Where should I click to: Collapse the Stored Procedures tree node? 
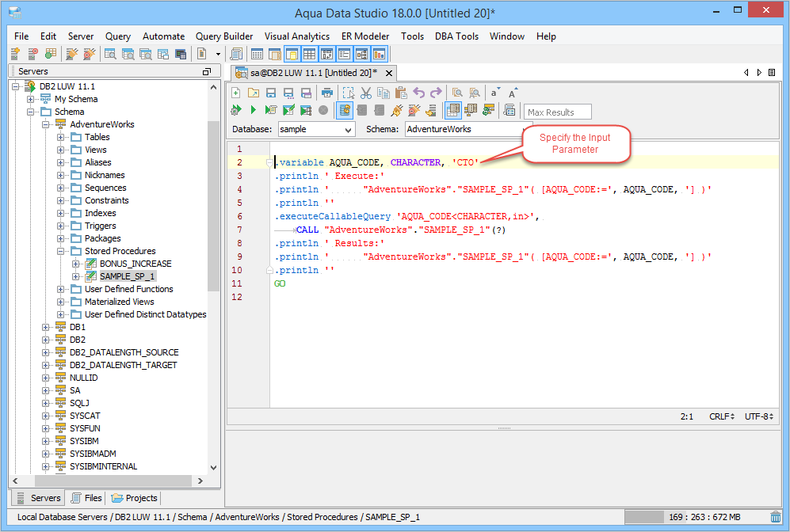(60, 251)
